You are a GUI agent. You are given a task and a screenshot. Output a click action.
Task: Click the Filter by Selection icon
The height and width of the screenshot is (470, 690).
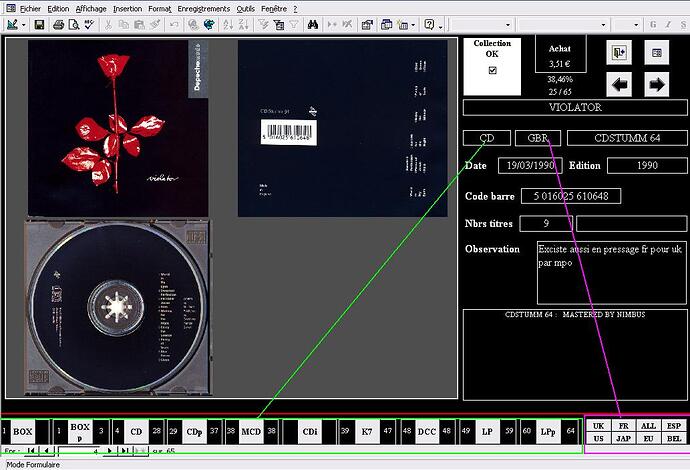coord(263,25)
